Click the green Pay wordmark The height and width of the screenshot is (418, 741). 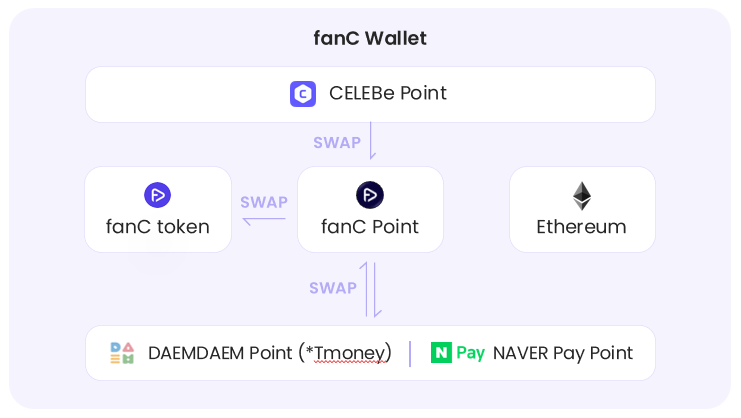[x=471, y=353]
